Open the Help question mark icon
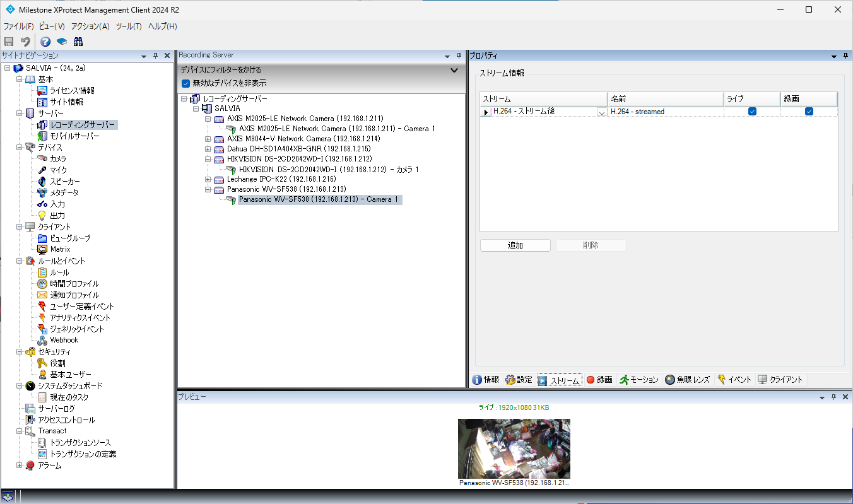 coord(45,42)
